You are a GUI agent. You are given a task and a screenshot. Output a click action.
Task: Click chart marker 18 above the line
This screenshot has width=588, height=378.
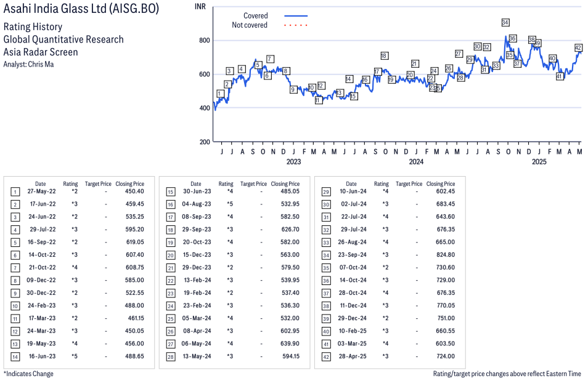click(384, 56)
